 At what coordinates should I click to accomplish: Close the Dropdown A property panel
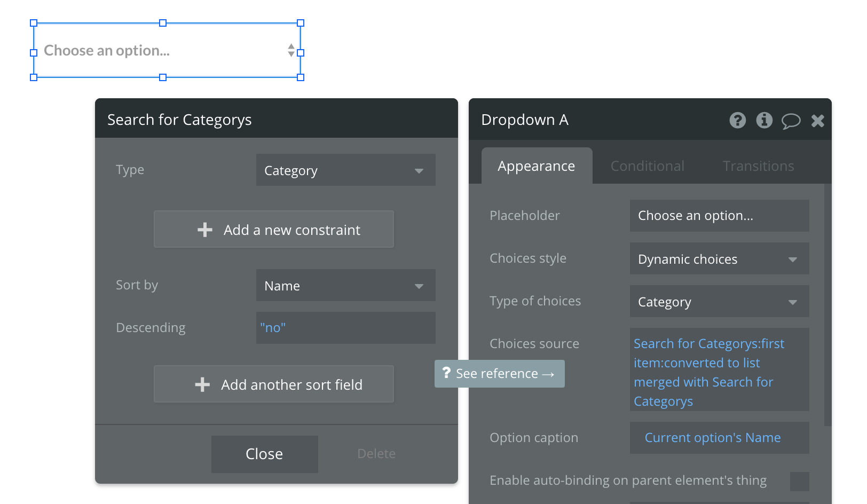click(x=817, y=121)
